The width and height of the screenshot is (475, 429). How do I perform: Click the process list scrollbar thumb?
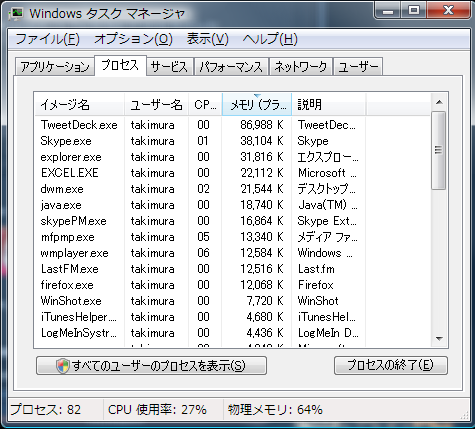point(439,151)
